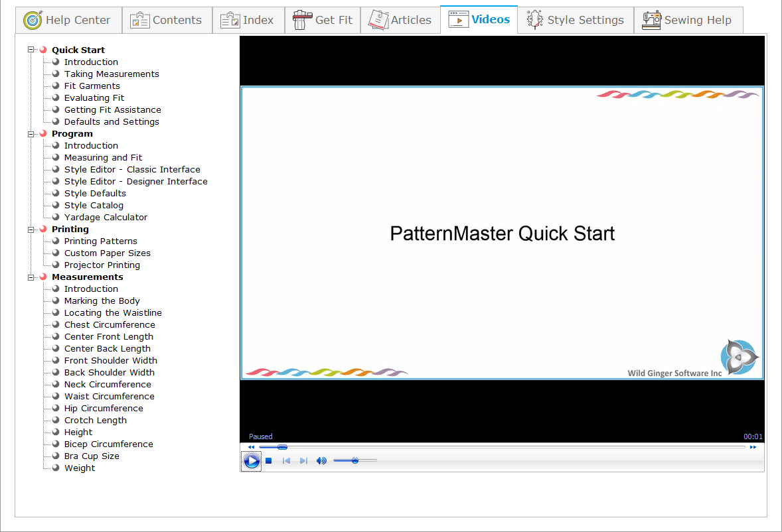
Task: Collapse the Printing tree section
Action: pos(31,230)
